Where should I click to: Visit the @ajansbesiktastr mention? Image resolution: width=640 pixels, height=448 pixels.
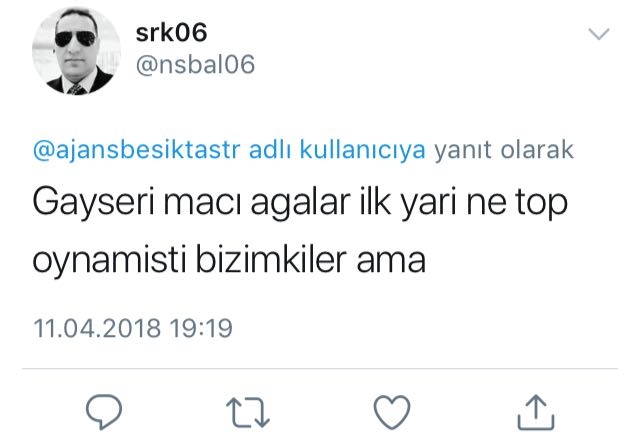tap(137, 150)
